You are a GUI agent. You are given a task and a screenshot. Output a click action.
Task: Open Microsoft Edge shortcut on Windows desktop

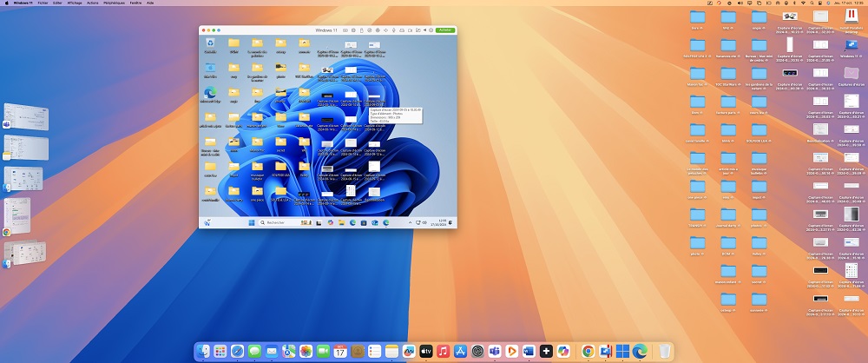210,94
